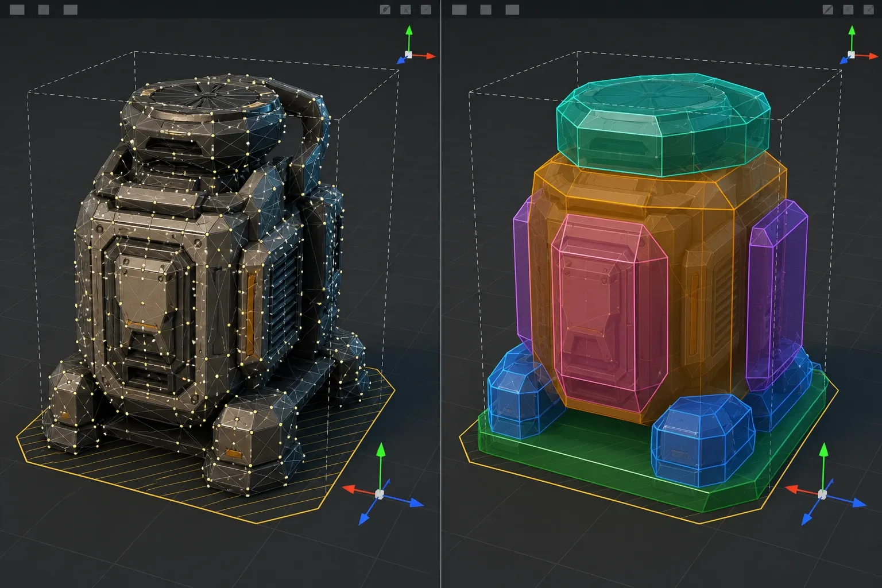
Task: Select the diagonal-slash icon in the right viewport header
Action: point(827,10)
